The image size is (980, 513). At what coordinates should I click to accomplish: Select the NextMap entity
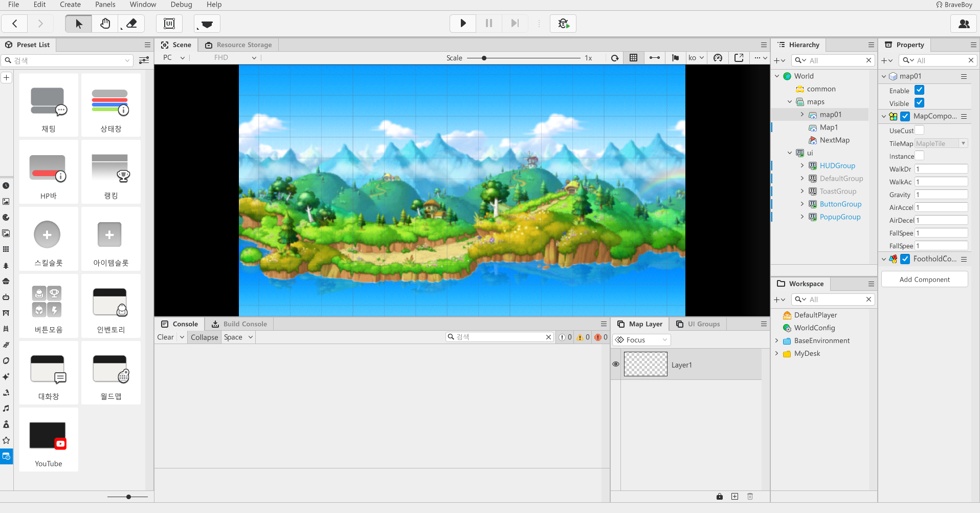tap(834, 140)
